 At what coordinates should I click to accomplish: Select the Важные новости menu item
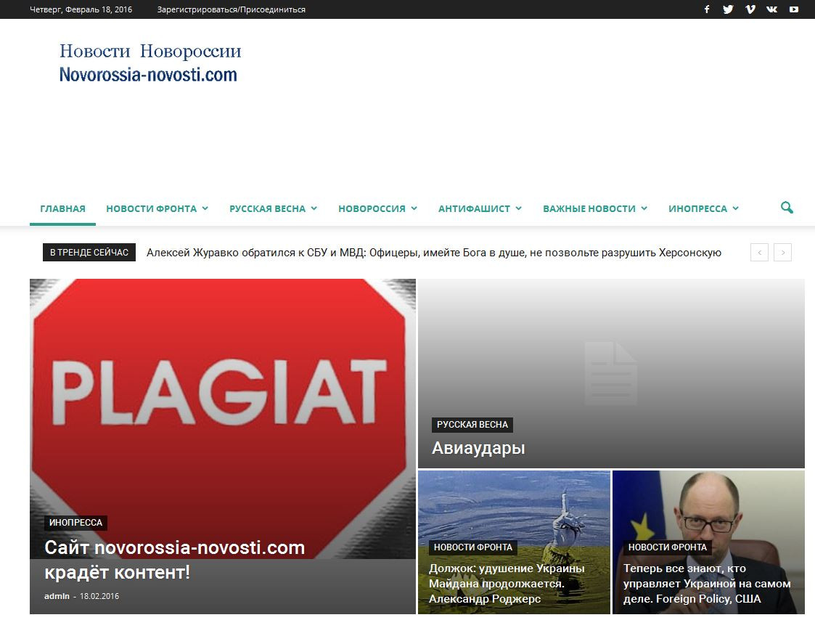(594, 208)
